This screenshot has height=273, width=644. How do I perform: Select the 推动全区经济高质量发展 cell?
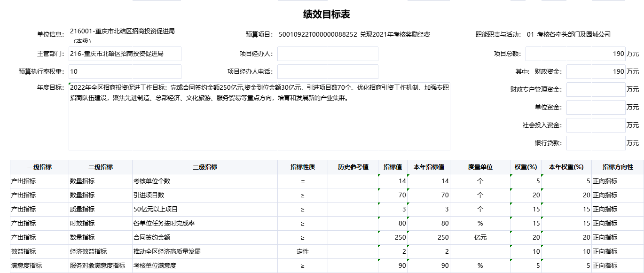tap(204, 252)
